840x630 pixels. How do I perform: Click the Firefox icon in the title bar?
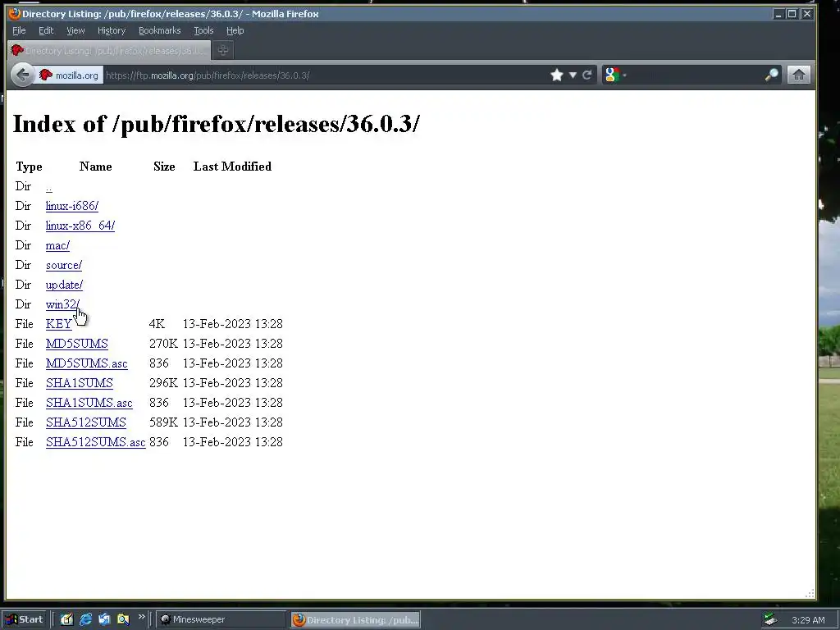tap(15, 13)
